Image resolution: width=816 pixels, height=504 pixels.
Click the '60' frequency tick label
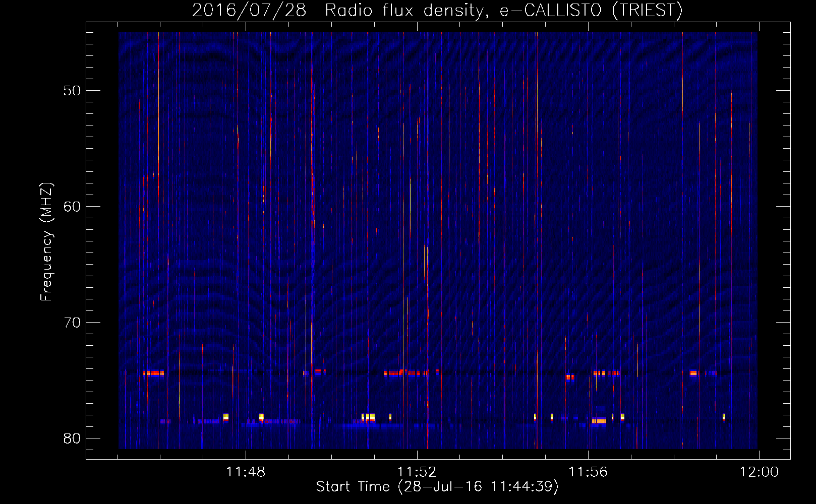(72, 207)
